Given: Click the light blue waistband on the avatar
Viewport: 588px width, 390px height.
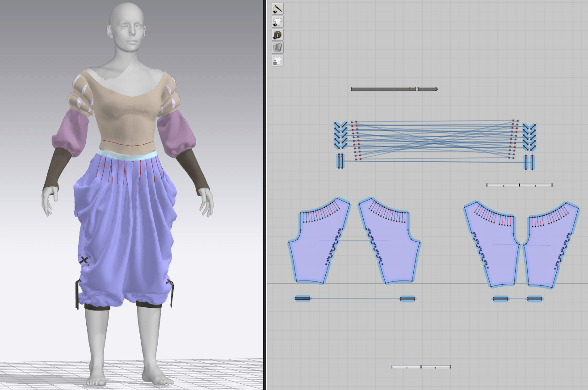Looking at the screenshot, I should 127,155.
